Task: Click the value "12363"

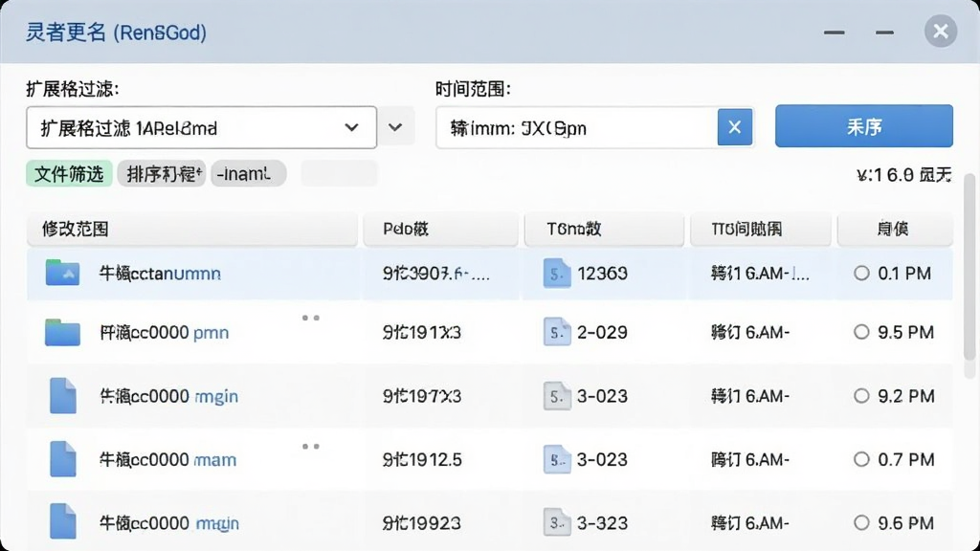Action: [x=603, y=274]
